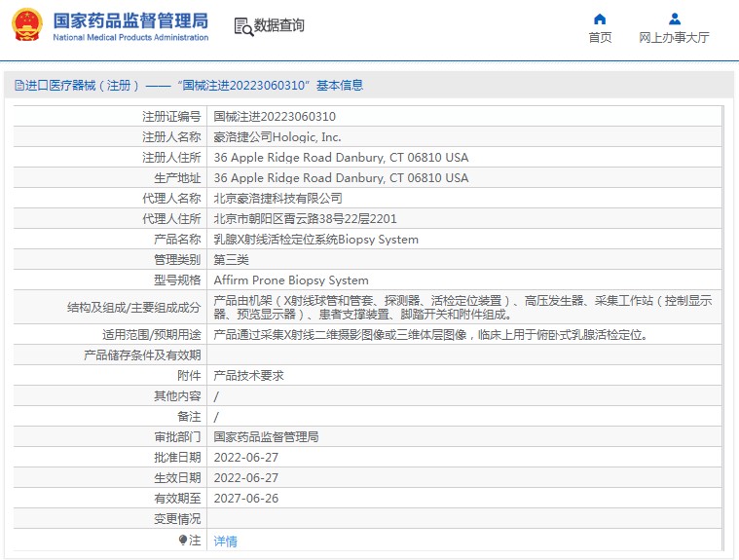Click the 变更情况 row label
Viewport: 739px width, 560px height.
(x=177, y=519)
